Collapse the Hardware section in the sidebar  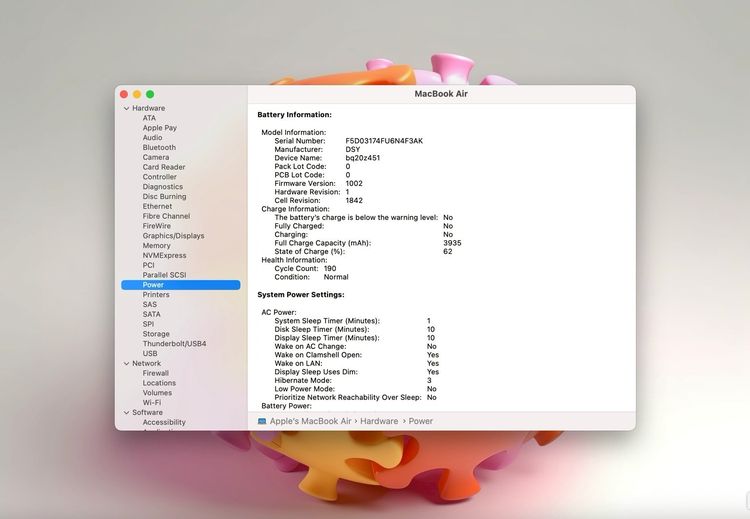(126, 108)
